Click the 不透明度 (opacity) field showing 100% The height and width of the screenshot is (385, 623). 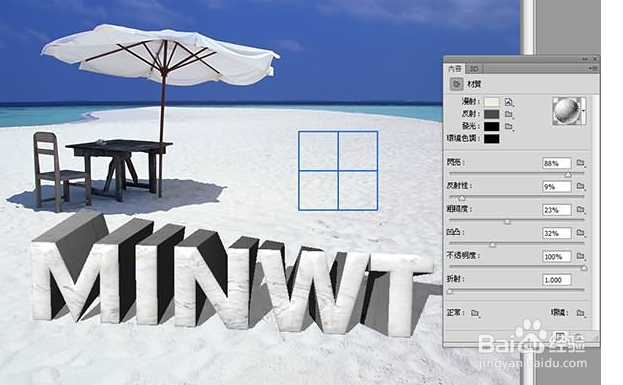point(557,257)
